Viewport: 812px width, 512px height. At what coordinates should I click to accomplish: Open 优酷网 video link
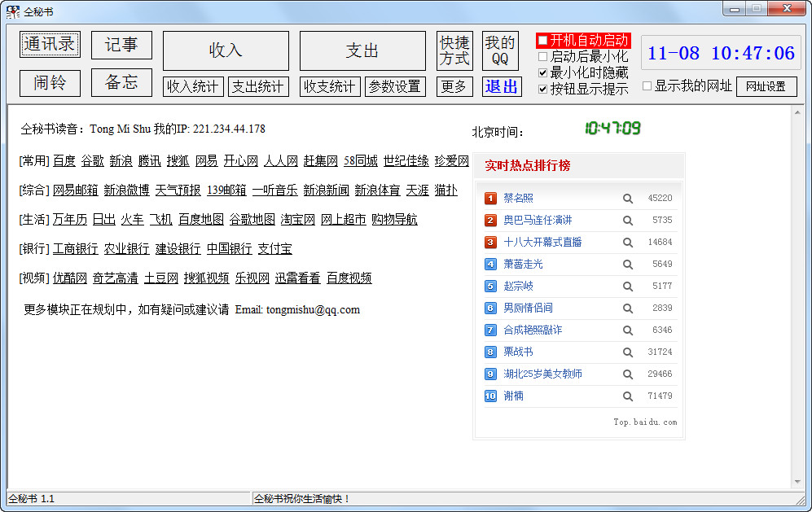point(70,278)
